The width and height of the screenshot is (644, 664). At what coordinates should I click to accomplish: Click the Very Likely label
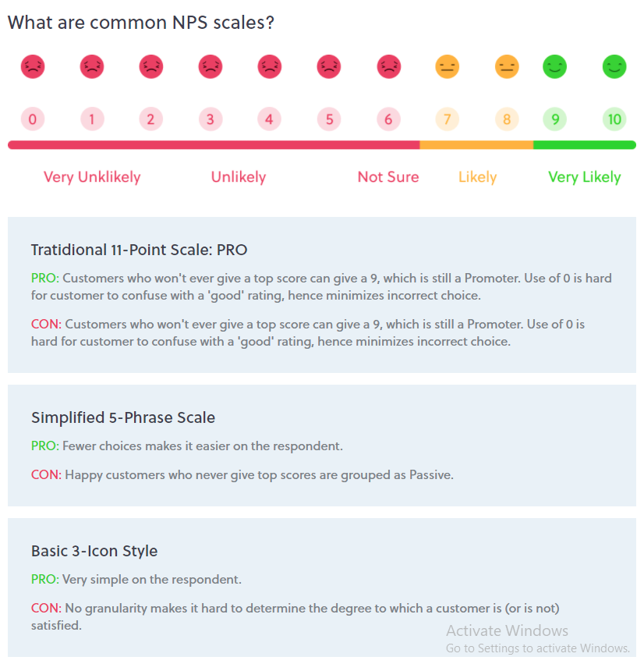pos(585,177)
